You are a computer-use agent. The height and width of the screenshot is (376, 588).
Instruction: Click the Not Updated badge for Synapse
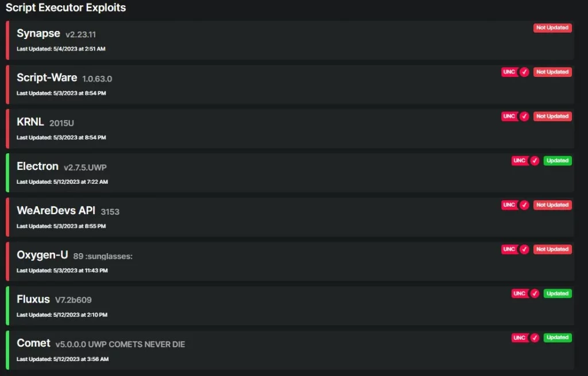point(552,28)
